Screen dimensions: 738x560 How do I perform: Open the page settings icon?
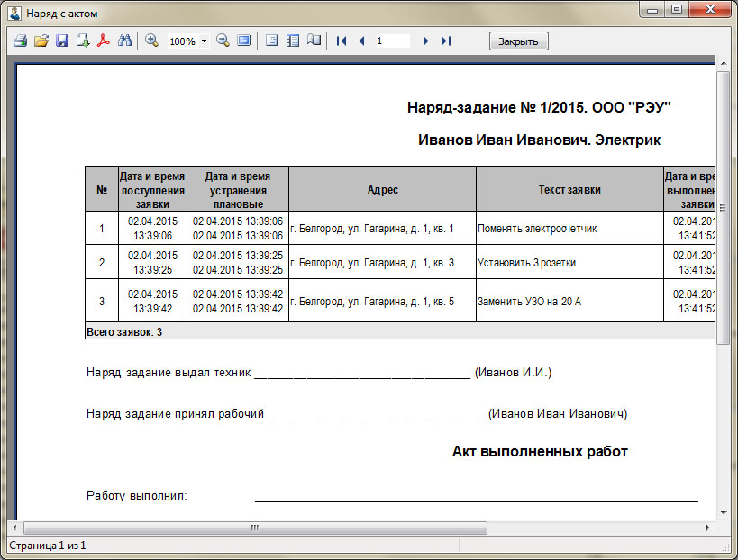(x=313, y=41)
